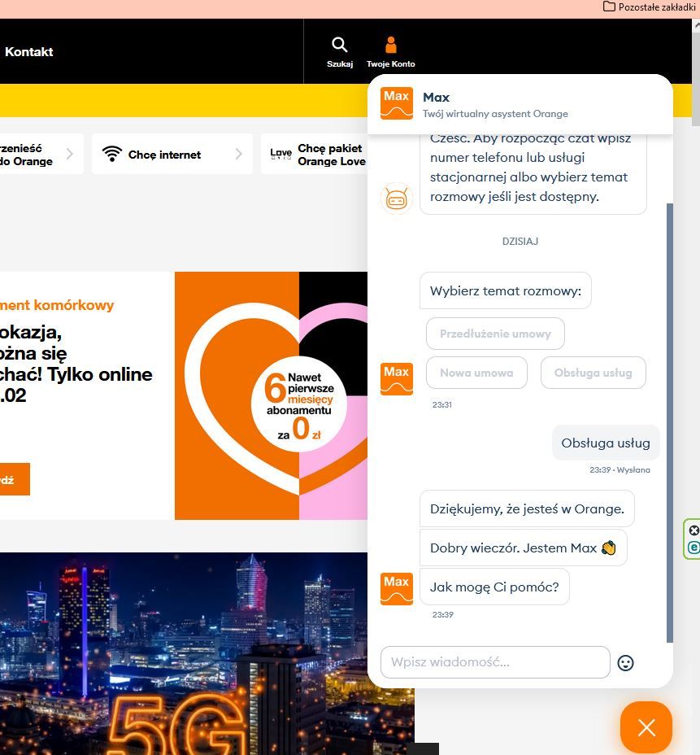Click the green 'e' extension icon

tap(693, 548)
